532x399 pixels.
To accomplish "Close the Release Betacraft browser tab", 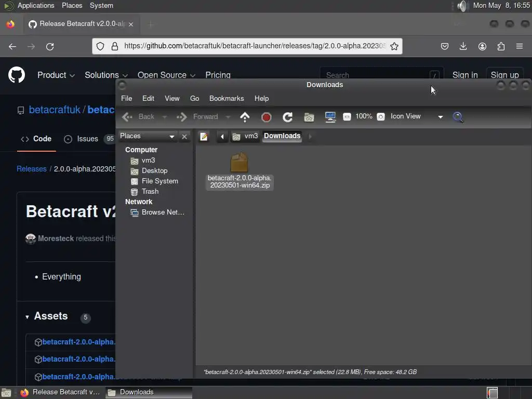I will (131, 24).
